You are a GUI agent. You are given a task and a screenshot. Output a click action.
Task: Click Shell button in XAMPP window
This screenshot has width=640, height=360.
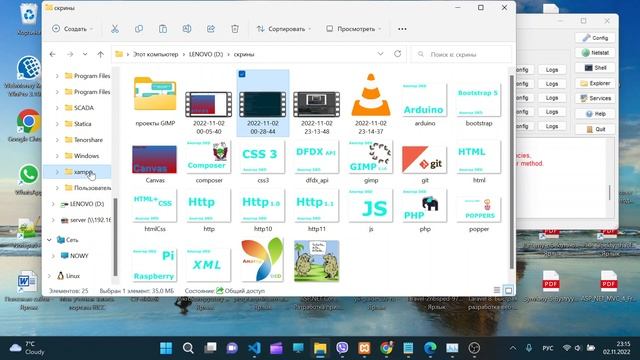595,68
